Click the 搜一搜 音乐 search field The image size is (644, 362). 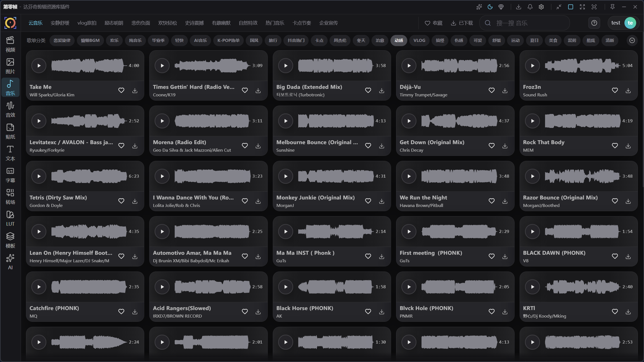click(x=525, y=23)
